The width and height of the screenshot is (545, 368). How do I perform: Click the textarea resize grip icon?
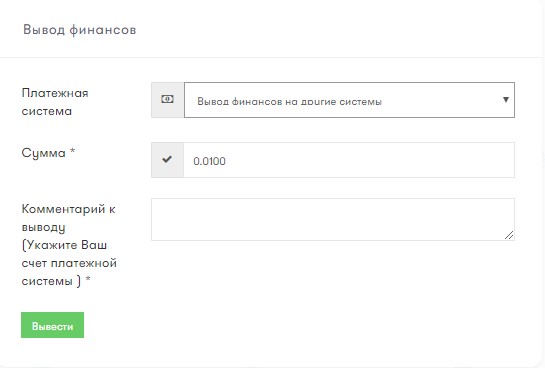coord(509,235)
